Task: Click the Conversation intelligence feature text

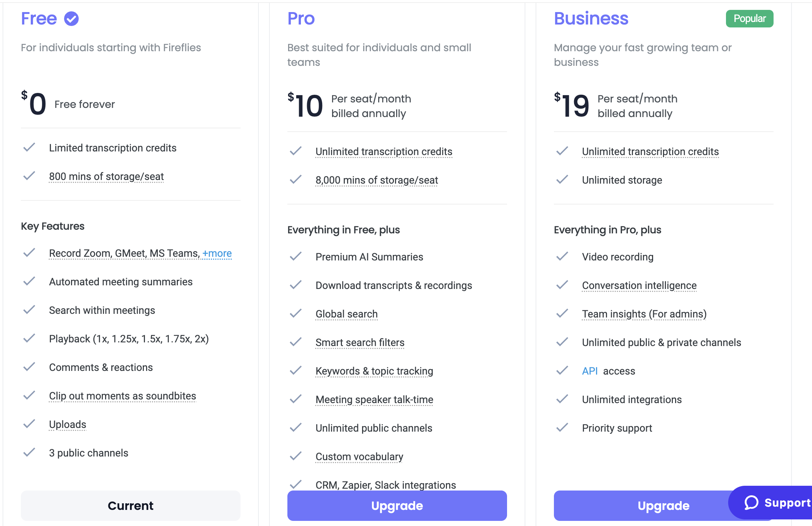Action: [x=639, y=285]
